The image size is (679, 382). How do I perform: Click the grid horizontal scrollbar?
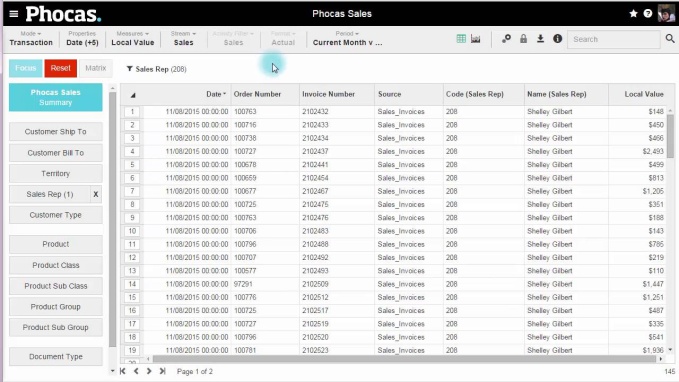tap(404, 359)
